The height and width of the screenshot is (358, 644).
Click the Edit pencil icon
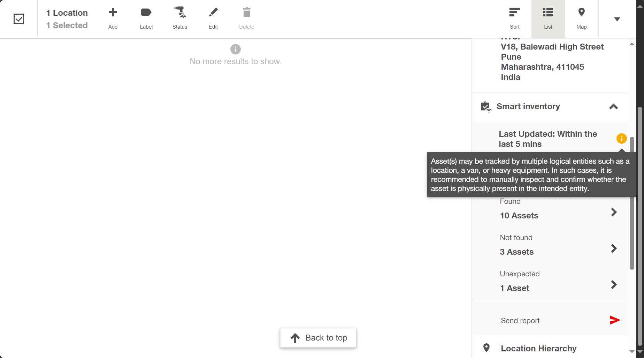213,13
